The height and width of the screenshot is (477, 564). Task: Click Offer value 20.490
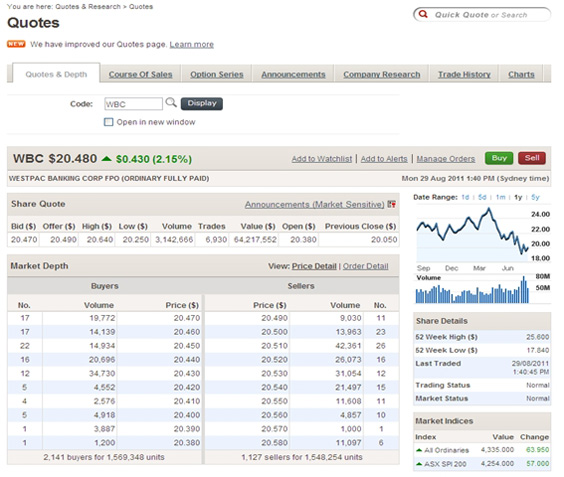(x=63, y=240)
